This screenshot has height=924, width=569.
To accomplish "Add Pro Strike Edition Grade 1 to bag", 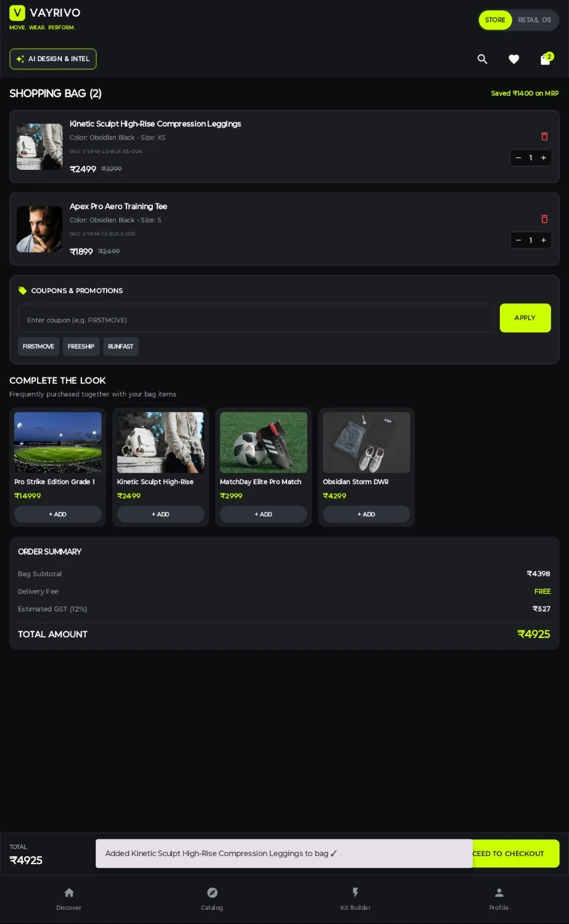I will tap(58, 514).
